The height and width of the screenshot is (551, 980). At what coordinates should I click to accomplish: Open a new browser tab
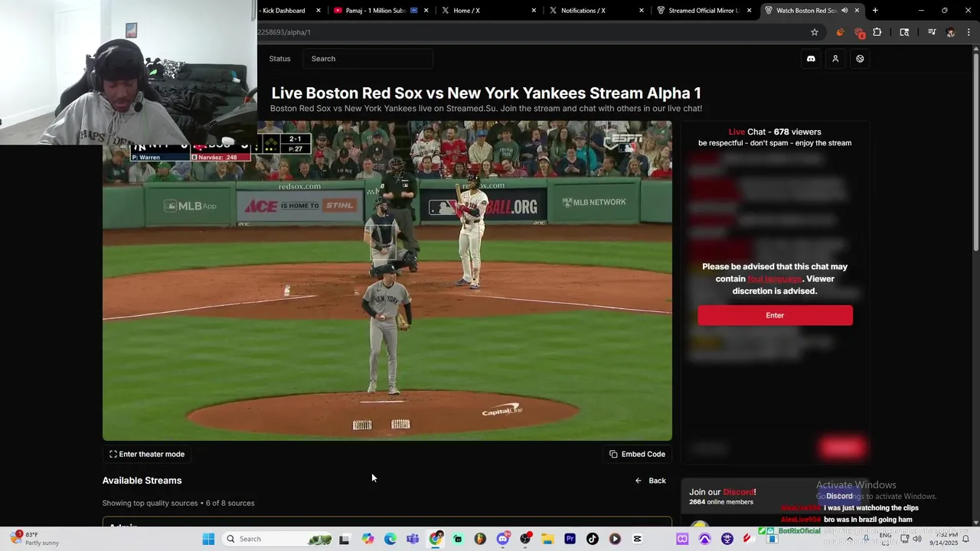coord(875,11)
